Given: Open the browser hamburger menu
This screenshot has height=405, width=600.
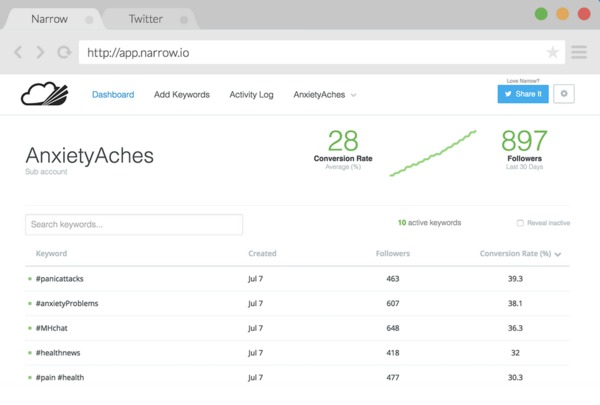Looking at the screenshot, I should [579, 52].
